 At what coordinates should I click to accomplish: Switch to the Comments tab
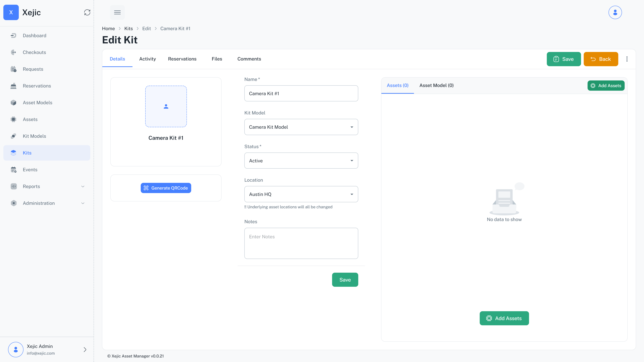(x=249, y=59)
